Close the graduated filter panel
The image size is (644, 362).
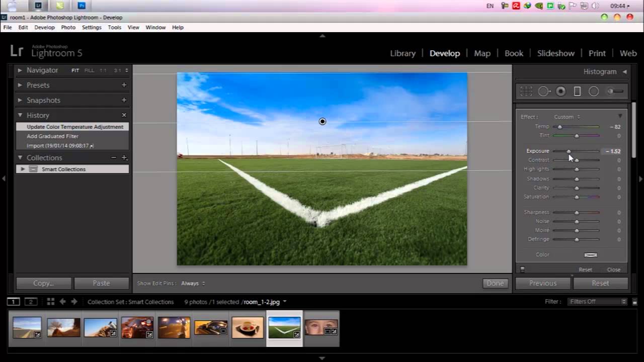(614, 269)
